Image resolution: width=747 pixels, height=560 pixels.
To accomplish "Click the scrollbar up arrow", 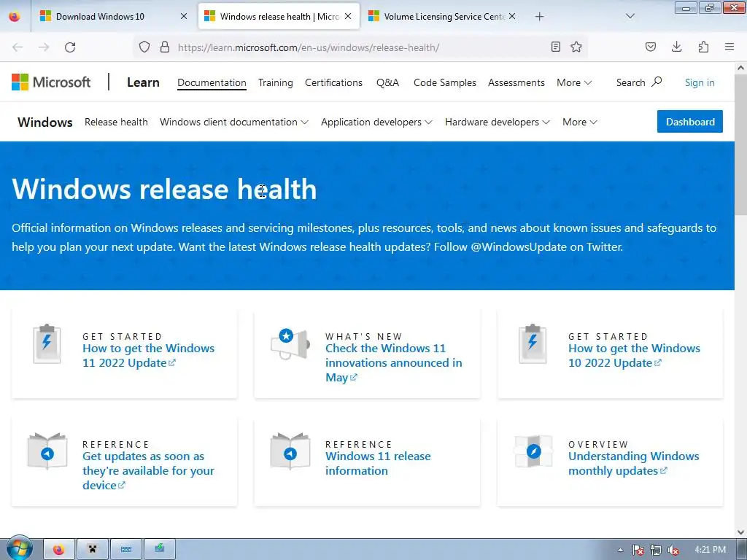I will [741, 68].
